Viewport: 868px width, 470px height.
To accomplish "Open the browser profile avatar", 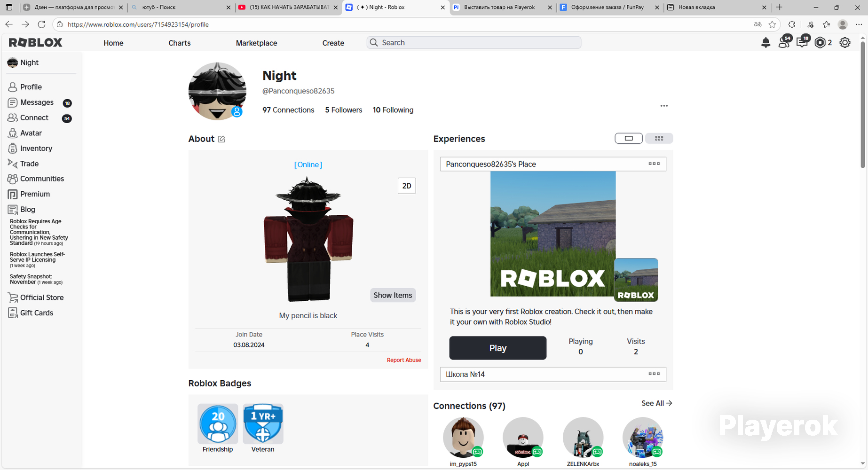I will click(843, 24).
